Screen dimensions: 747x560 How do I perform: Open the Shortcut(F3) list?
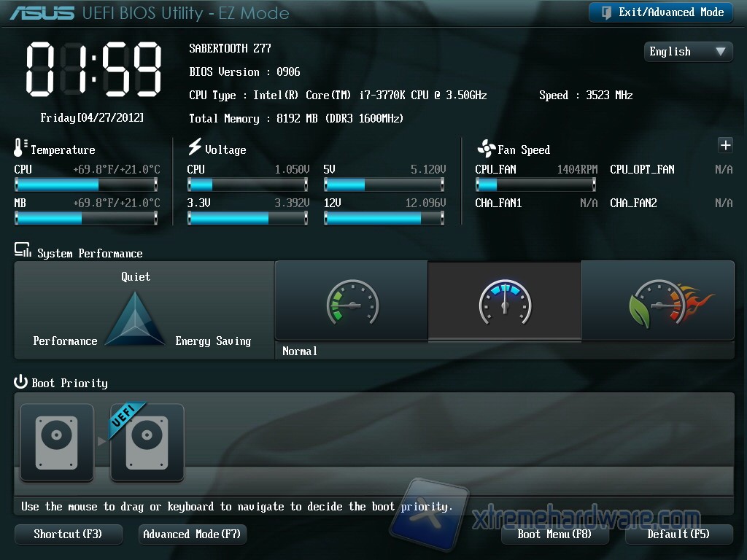coord(68,534)
